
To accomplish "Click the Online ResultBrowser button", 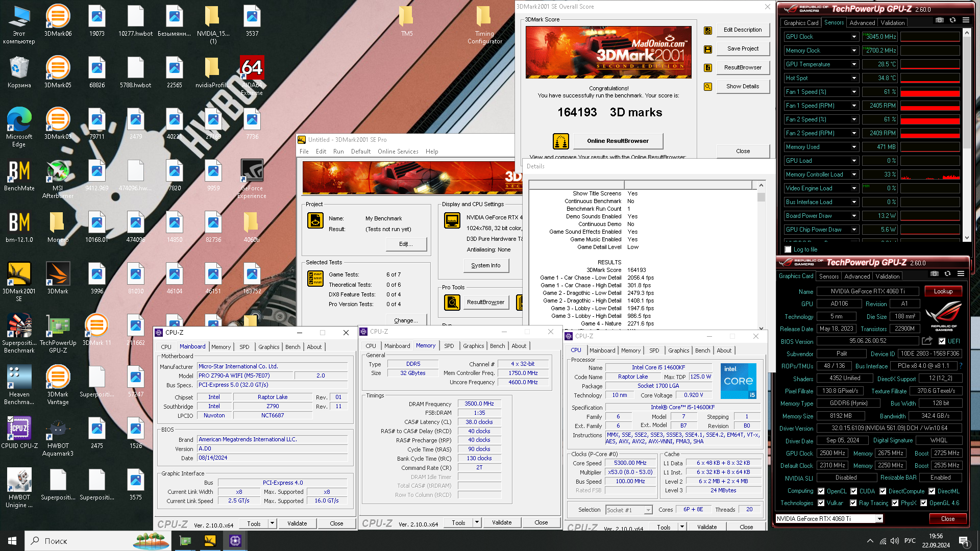I will 618,141.
